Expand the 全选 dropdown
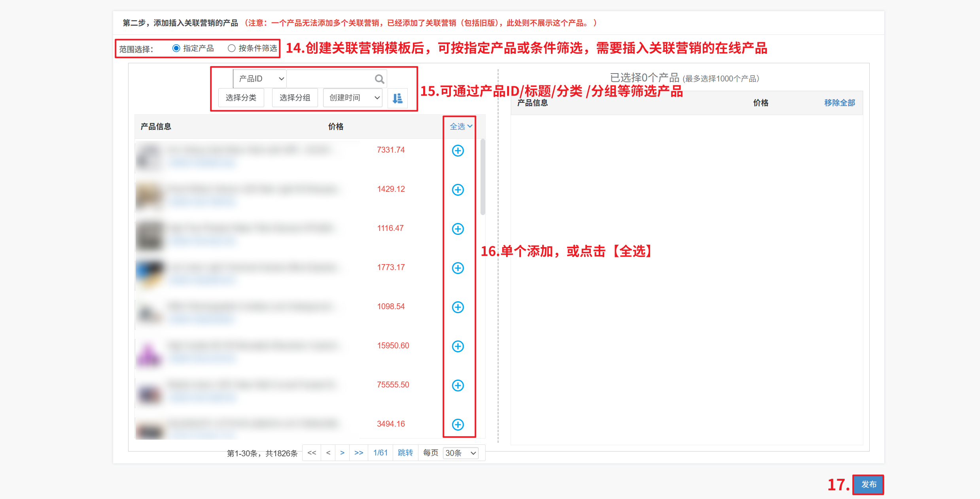980x499 pixels. click(461, 127)
